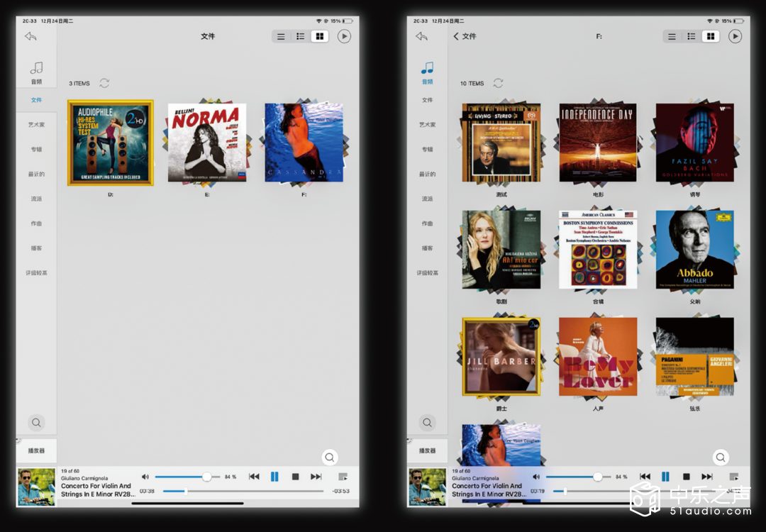Open D: drive Audiophile cover folder
The width and height of the screenshot is (766, 532).
point(111,143)
